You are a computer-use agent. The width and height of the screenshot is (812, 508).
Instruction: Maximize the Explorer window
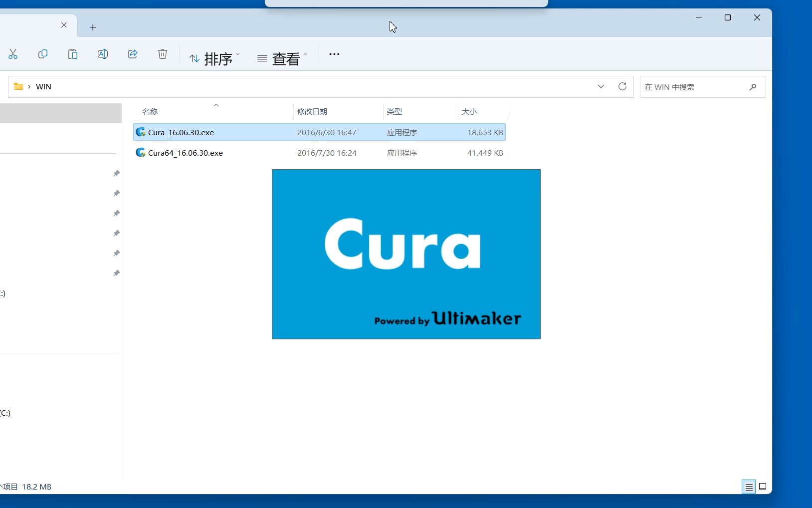pos(728,17)
